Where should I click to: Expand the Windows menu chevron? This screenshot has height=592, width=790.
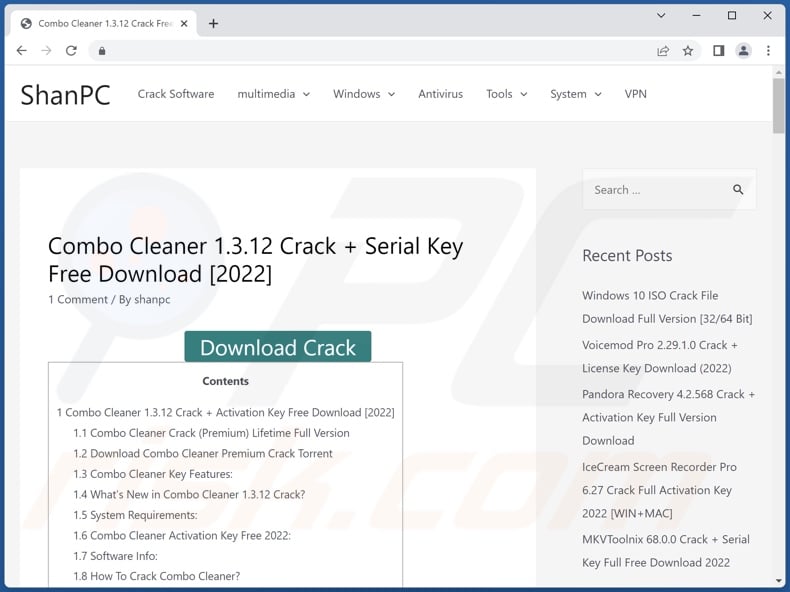click(x=391, y=94)
